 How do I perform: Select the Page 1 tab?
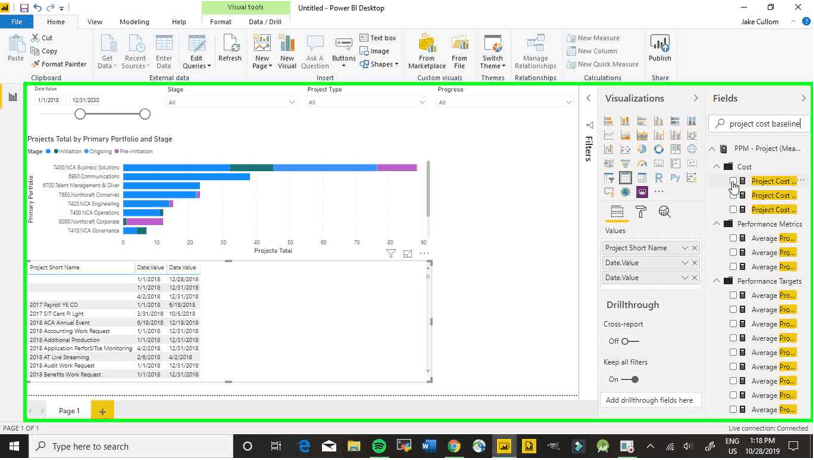69,411
